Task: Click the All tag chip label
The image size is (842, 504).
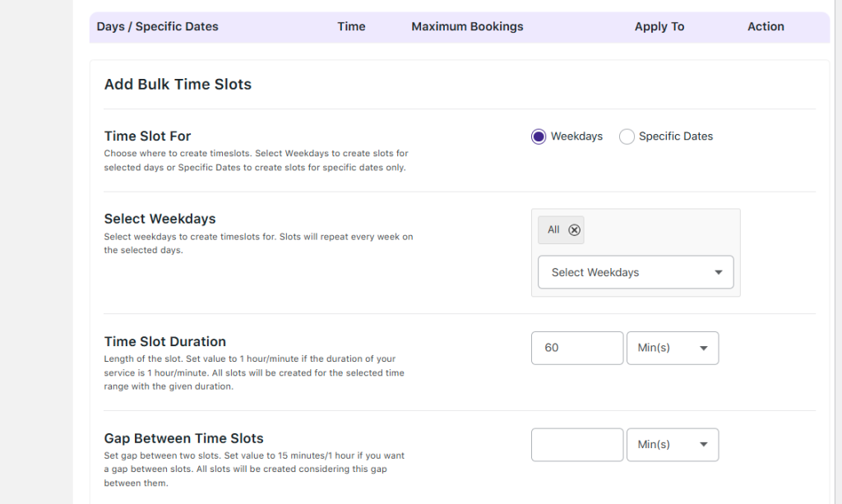Action: (x=553, y=230)
